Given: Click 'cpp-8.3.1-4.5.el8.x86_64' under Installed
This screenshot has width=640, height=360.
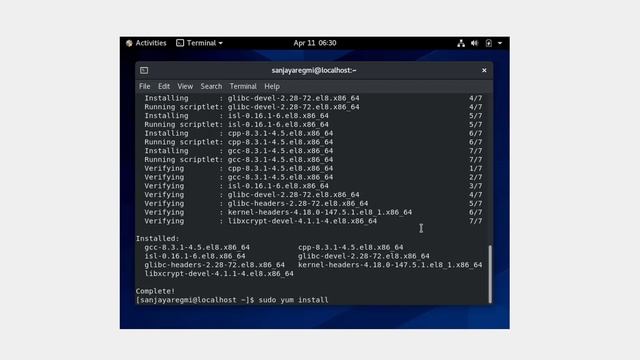Looking at the screenshot, I should pos(350,247).
